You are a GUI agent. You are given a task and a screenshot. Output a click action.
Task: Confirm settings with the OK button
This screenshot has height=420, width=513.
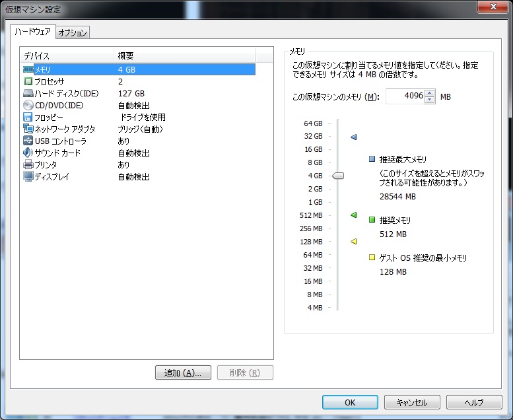click(350, 402)
